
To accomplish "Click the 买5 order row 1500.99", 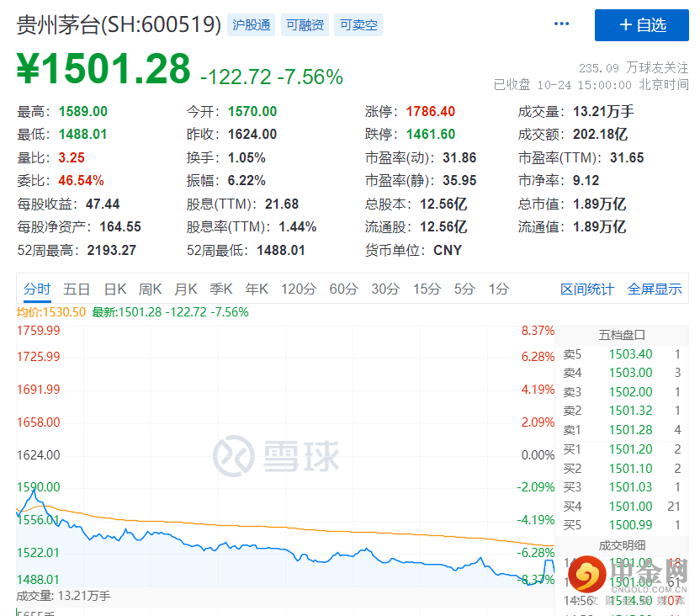I will [x=622, y=525].
